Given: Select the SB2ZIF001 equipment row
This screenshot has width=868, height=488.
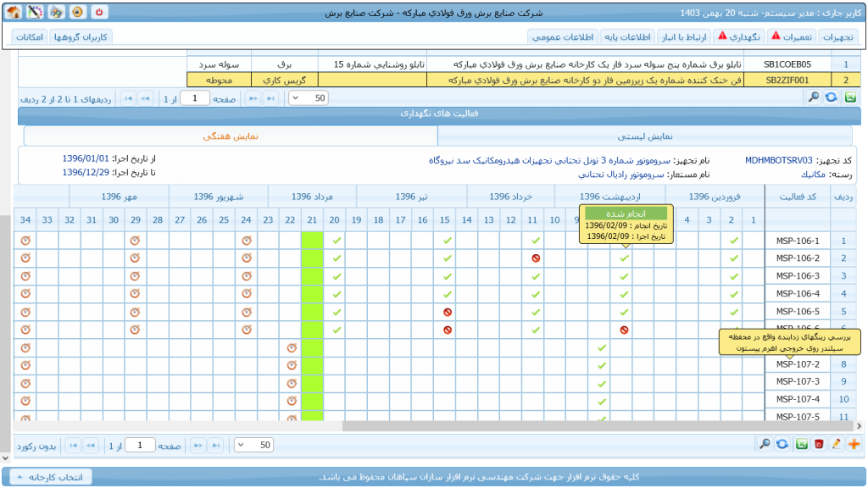Looking at the screenshot, I should 787,80.
